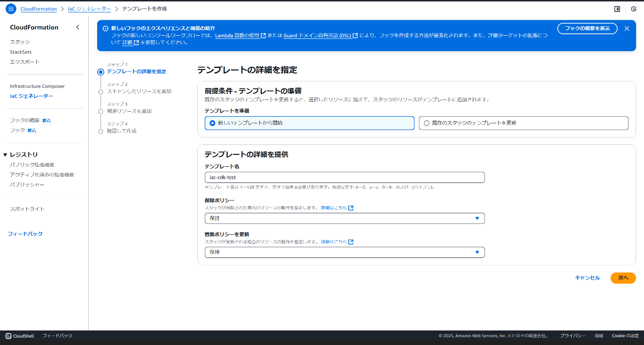The width and height of the screenshot is (644, 345).
Task: Collapse the レジストリ section in sidebar
Action: (x=5, y=154)
